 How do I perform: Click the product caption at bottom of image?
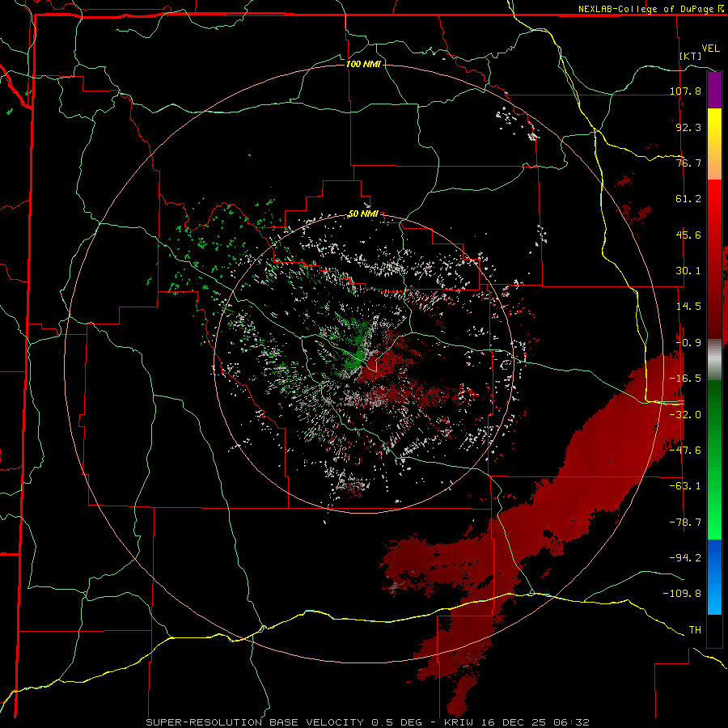(x=368, y=722)
